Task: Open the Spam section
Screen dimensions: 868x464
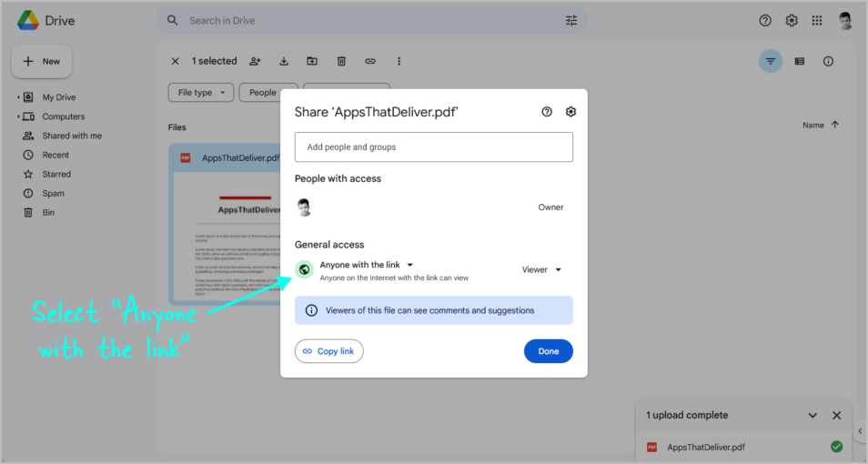Action: pyautogui.click(x=53, y=193)
